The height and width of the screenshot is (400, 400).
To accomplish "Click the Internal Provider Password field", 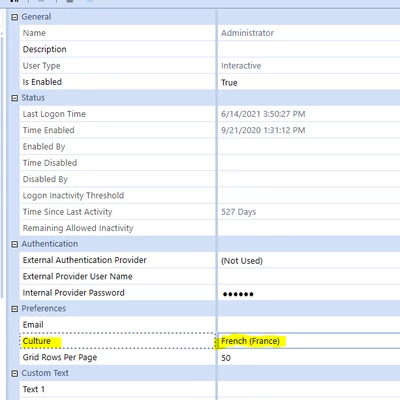I will coord(309,293).
